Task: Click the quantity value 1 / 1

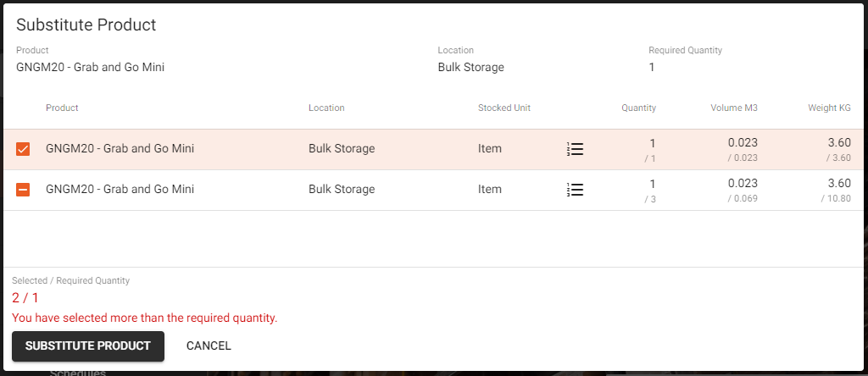Action: tap(650, 150)
